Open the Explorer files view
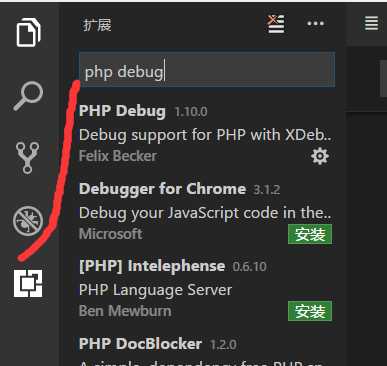The height and width of the screenshot is (366, 387). pos(29,32)
